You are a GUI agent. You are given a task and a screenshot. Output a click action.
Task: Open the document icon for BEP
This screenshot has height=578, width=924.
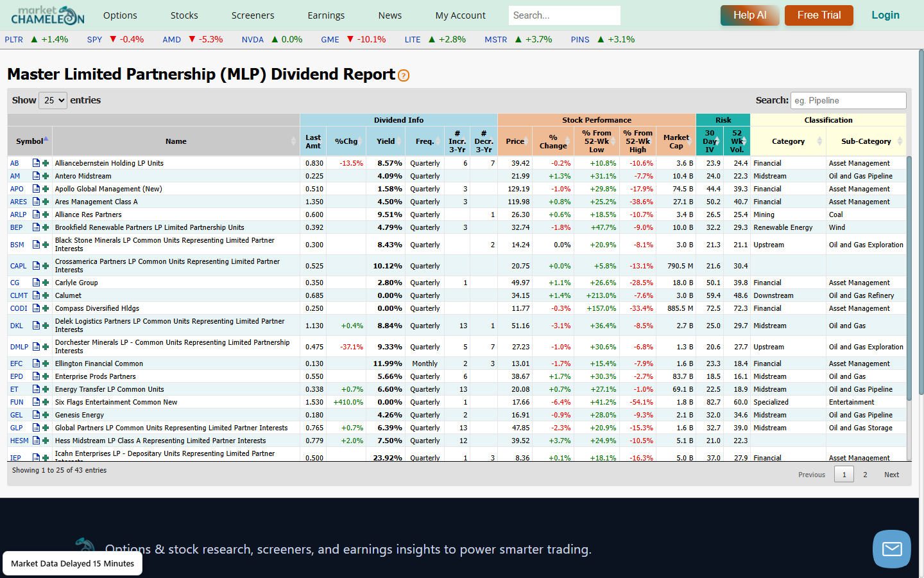(37, 227)
